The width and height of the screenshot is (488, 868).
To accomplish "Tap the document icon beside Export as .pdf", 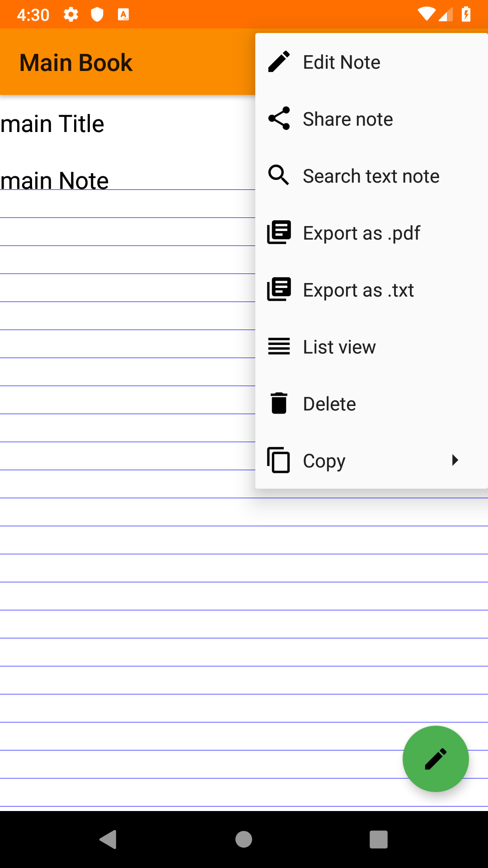I will [279, 232].
